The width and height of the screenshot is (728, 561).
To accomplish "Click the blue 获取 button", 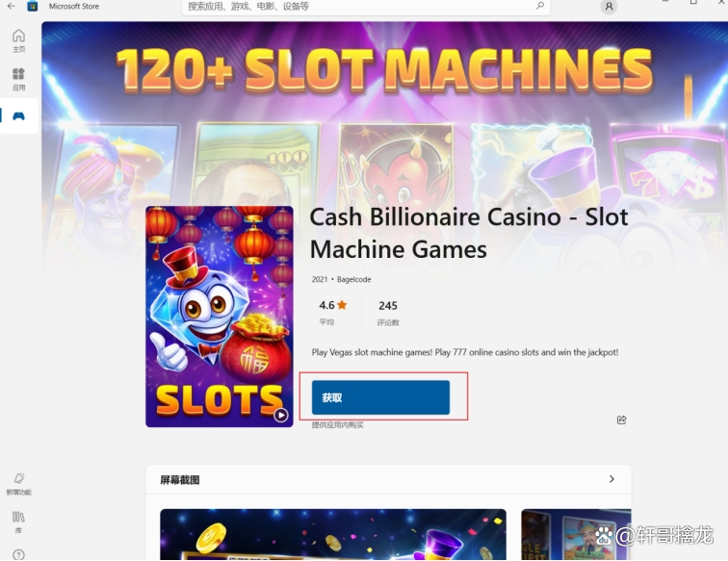I will 380,397.
